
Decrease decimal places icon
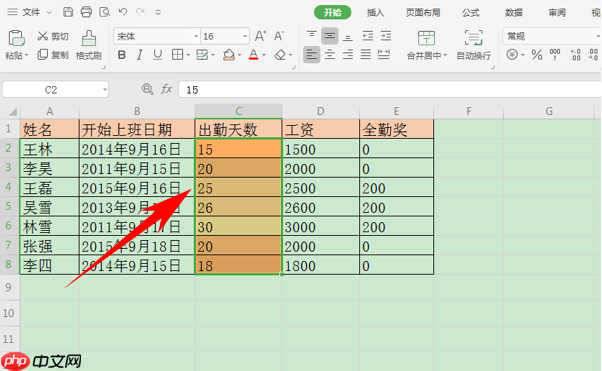tap(593, 55)
